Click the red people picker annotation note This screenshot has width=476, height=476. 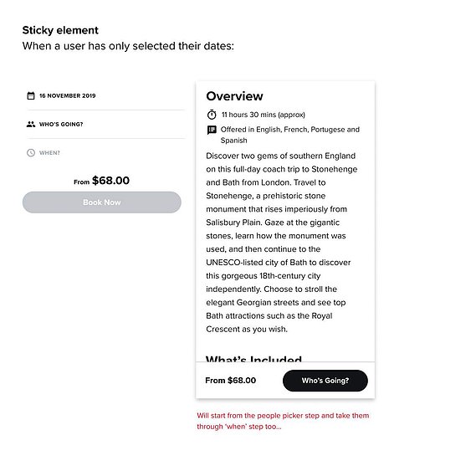click(283, 421)
